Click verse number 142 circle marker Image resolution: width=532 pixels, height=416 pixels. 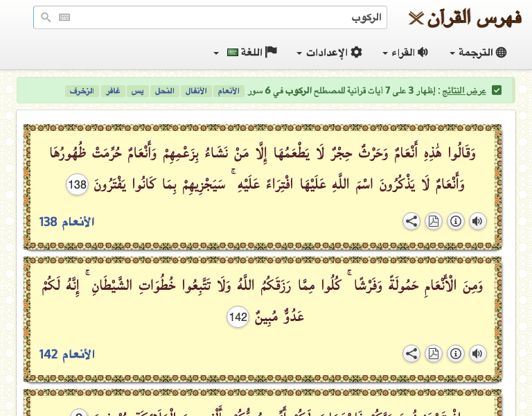pyautogui.click(x=238, y=317)
